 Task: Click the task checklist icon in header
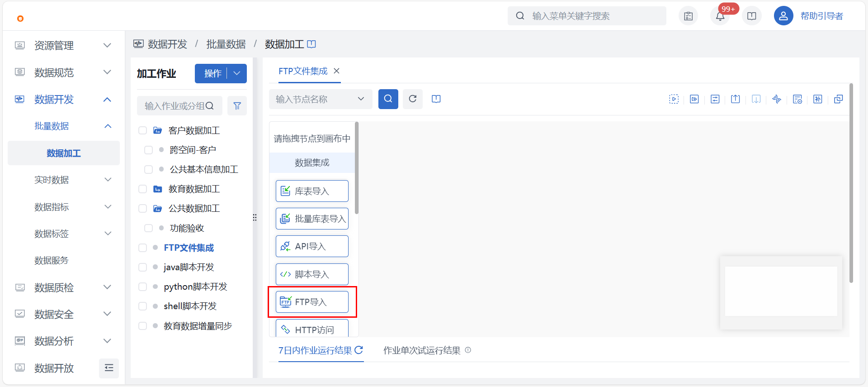688,16
